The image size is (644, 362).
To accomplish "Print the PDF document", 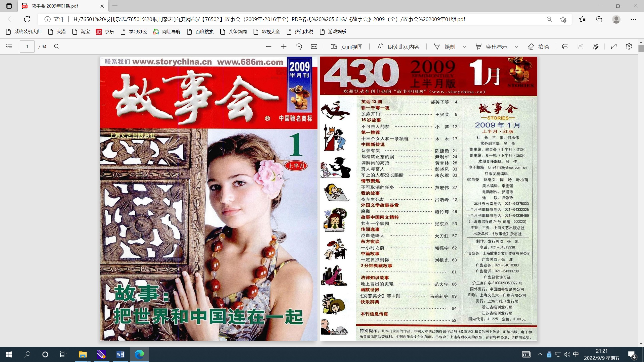I will click(565, 47).
